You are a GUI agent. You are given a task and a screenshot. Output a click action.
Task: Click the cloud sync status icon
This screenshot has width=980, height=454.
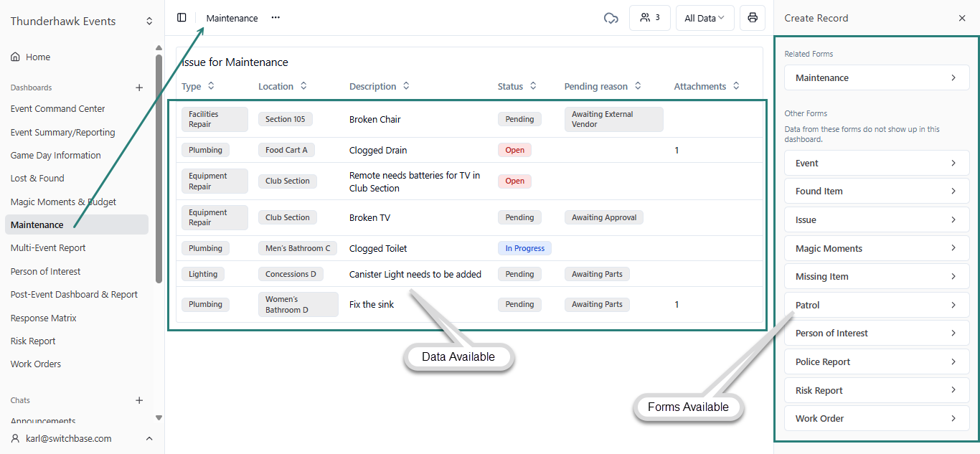[x=611, y=18]
